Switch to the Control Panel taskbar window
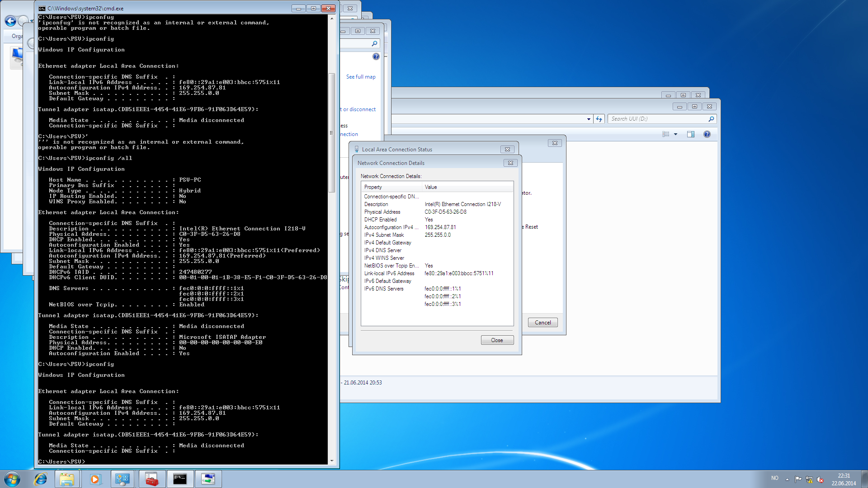The image size is (868, 488). click(x=123, y=479)
